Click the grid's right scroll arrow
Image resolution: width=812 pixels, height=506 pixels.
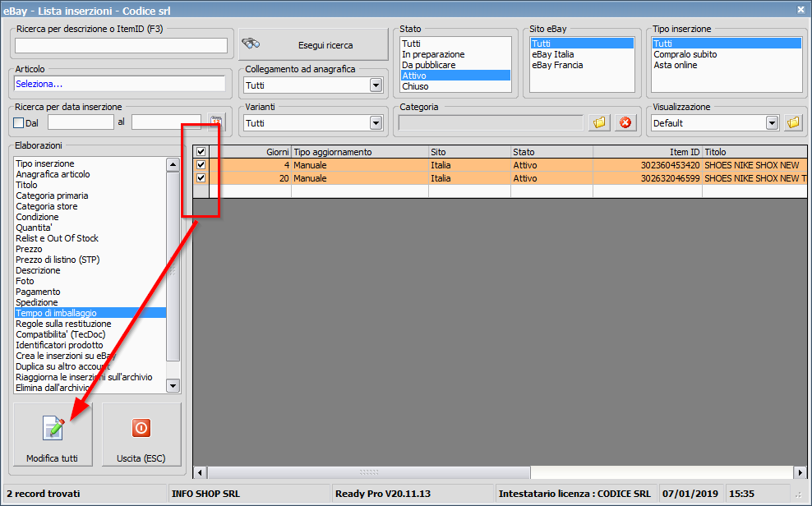pyautogui.click(x=800, y=471)
